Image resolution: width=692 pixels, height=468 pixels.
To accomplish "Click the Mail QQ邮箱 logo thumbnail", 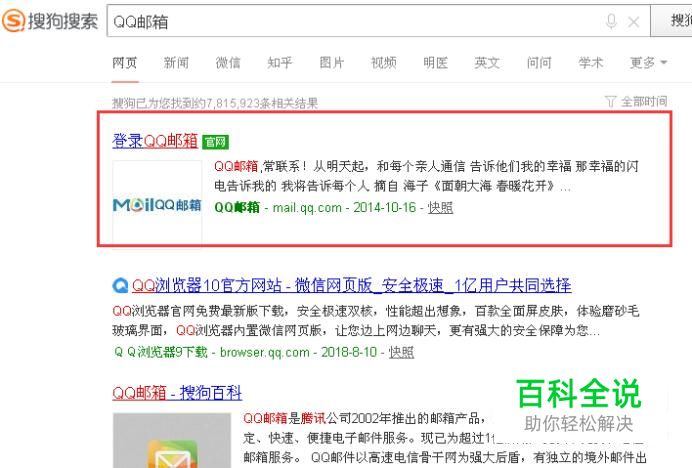I will (x=157, y=205).
